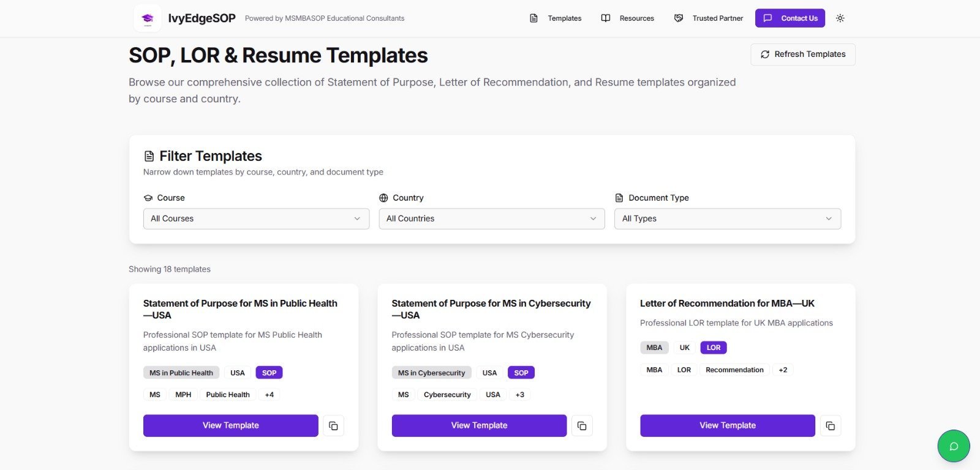Viewport: 980px width, 470px height.
Task: Click the Course graduation cap filter icon
Action: 148,197
